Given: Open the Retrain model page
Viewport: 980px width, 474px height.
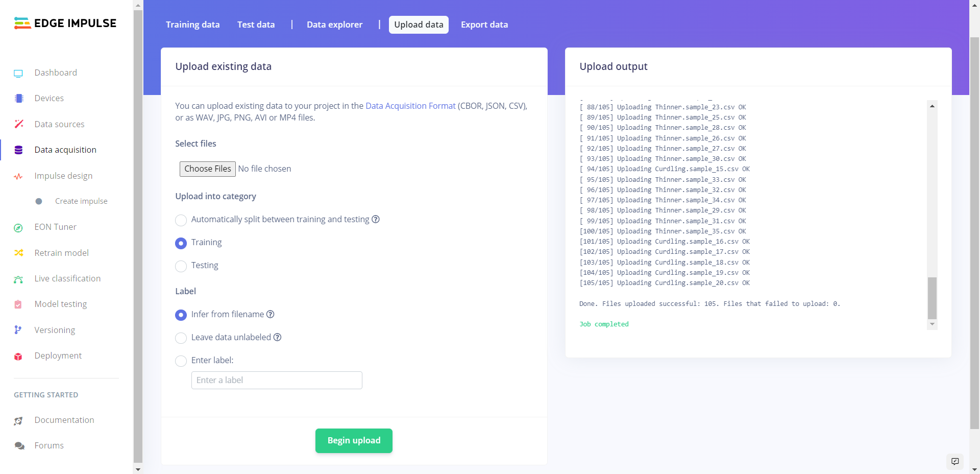Looking at the screenshot, I should point(61,253).
